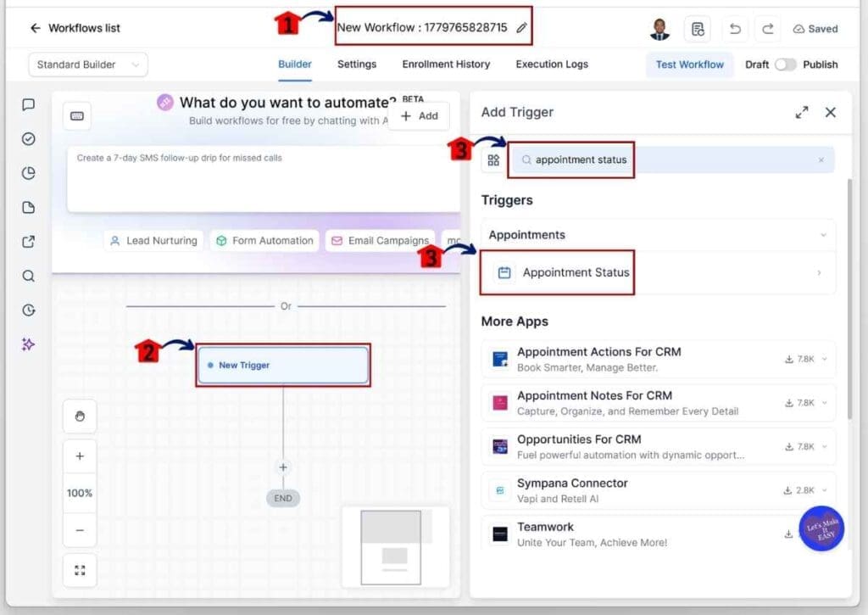Click the Appointment Status arrow chevron
This screenshot has height=615, width=868.
pyautogui.click(x=820, y=272)
